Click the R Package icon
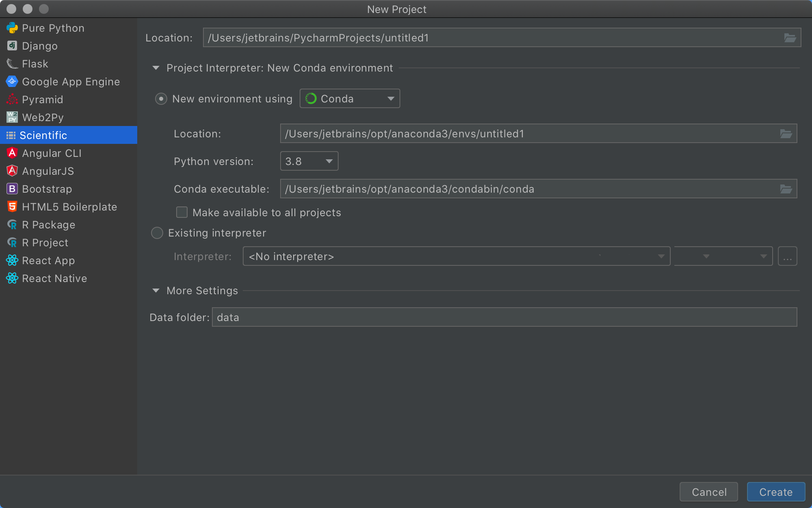 click(12, 224)
